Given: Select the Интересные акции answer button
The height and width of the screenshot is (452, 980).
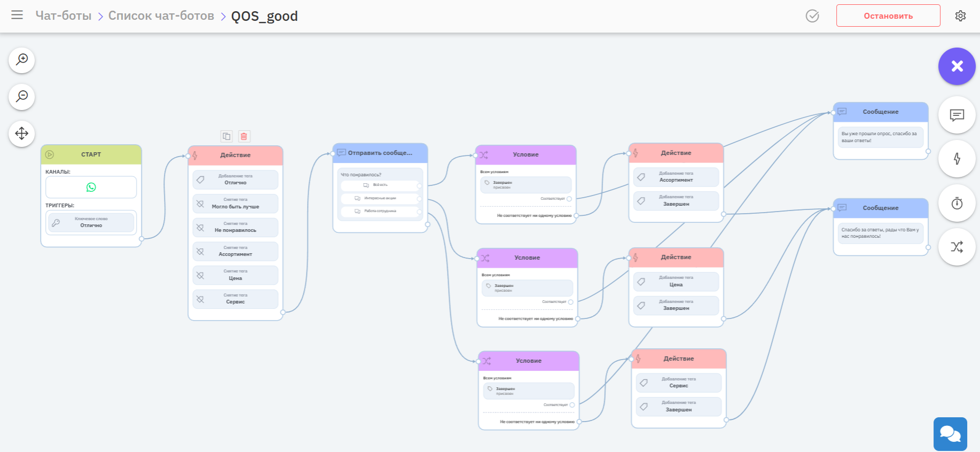Looking at the screenshot, I should [x=380, y=198].
